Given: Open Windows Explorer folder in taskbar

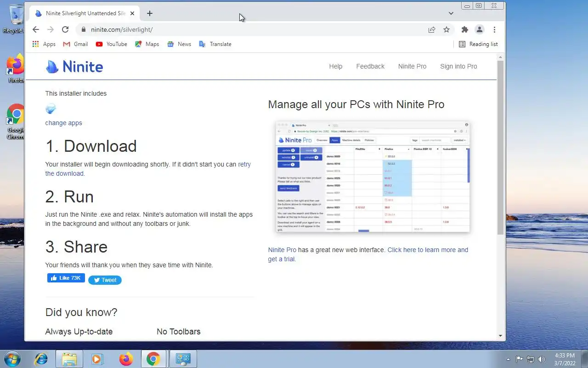Looking at the screenshot, I should (69, 359).
